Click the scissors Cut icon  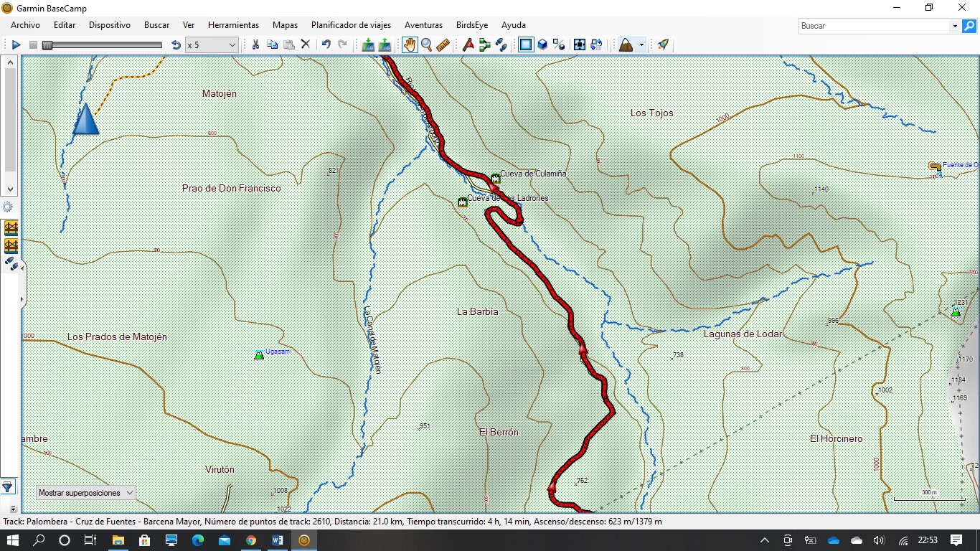click(x=255, y=45)
